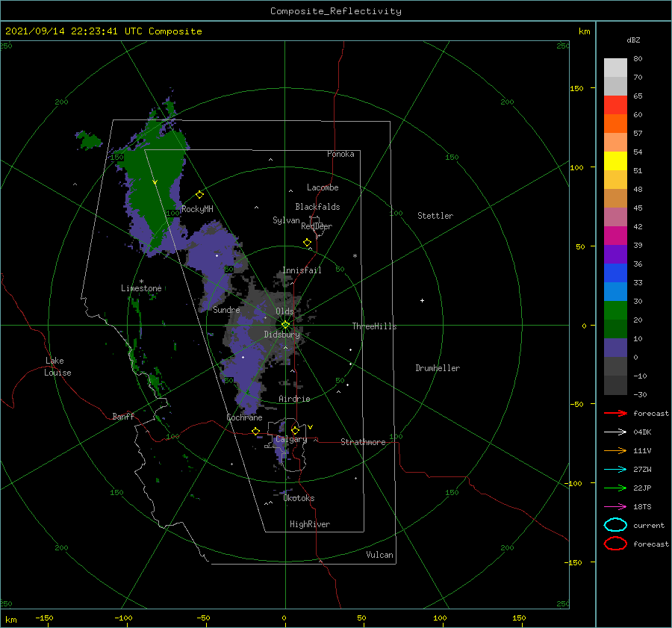The height and width of the screenshot is (628, 672).
Task: Click the HighRiver city label
Action: (310, 524)
